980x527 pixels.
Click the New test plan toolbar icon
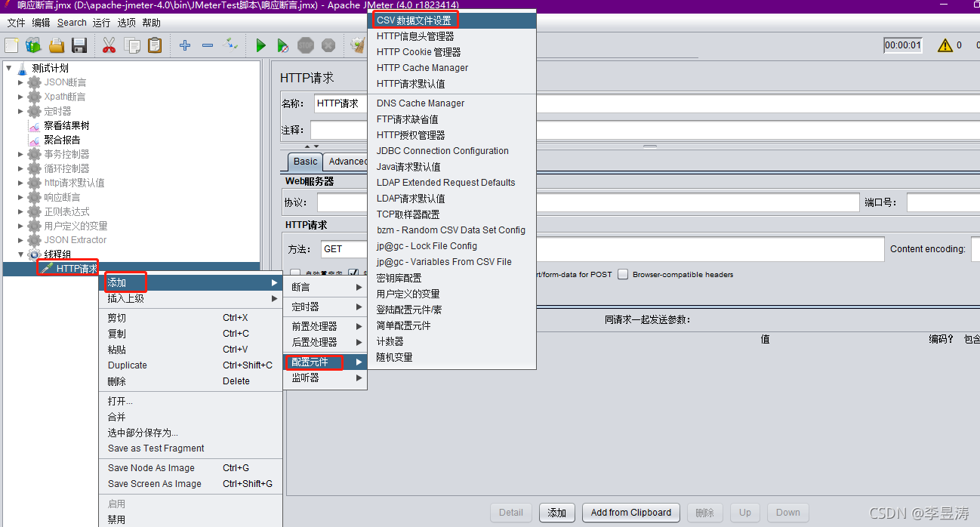click(11, 45)
